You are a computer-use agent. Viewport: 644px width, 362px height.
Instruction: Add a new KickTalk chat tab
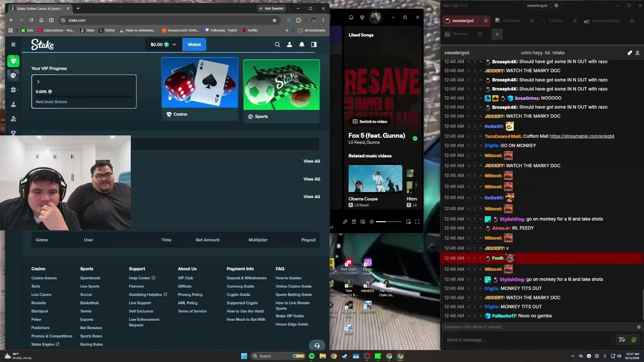click(x=497, y=34)
